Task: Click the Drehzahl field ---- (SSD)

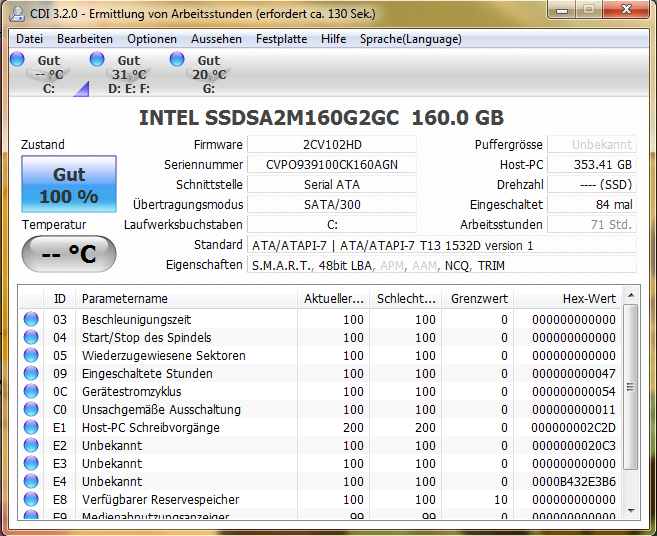Action: [x=592, y=185]
